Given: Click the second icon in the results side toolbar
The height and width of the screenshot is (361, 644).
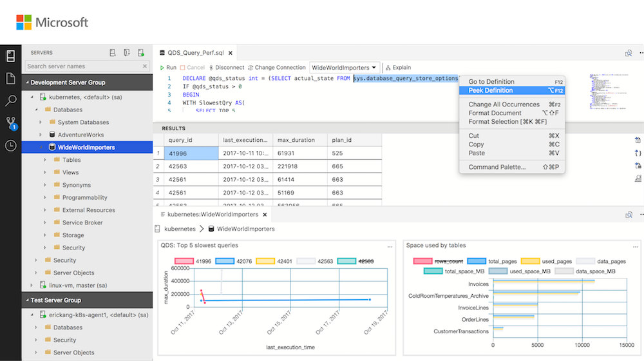Looking at the screenshot, I should 638,153.
